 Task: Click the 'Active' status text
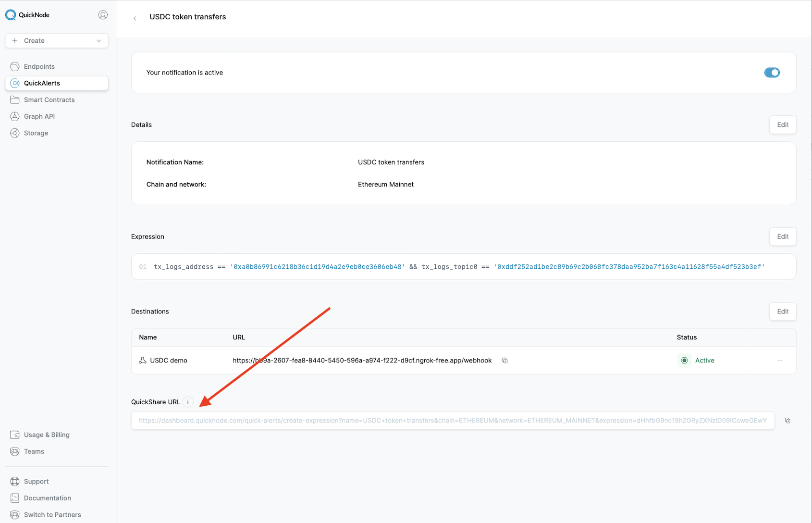(705, 361)
